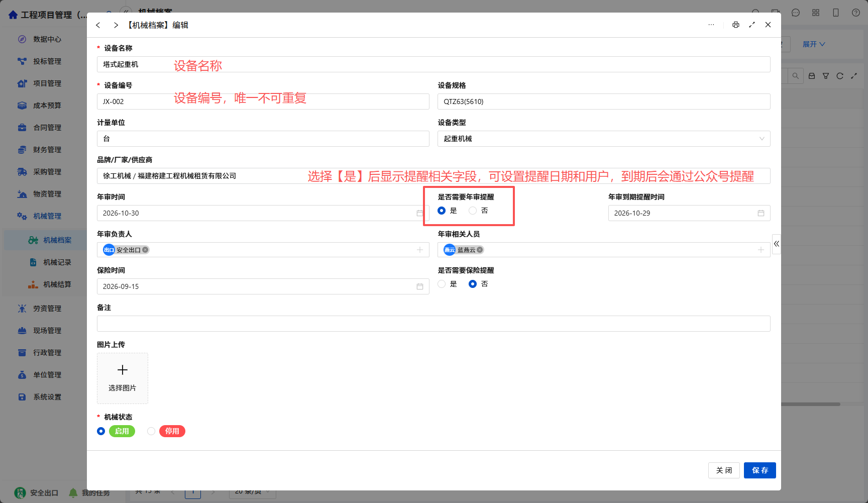The width and height of the screenshot is (868, 503).
Task: Open calendar picker for 保险时间
Action: pos(420,286)
